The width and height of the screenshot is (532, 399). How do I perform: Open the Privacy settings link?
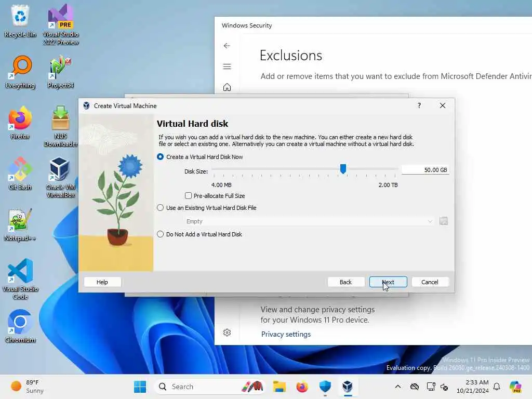286,334
